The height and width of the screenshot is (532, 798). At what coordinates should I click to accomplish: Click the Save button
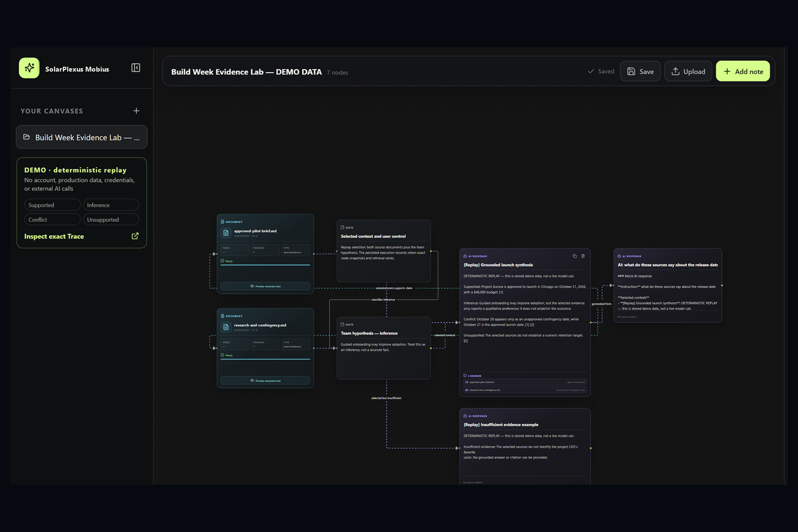(x=640, y=71)
